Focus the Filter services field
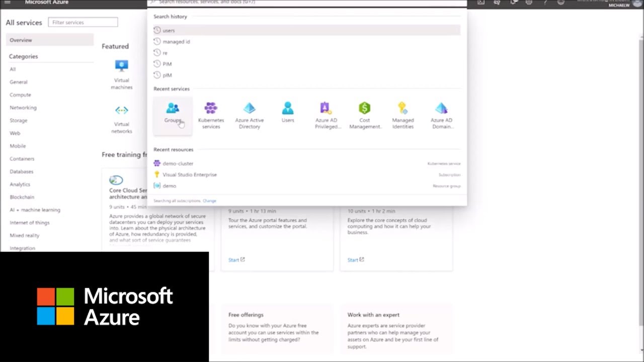The height and width of the screenshot is (362, 644). (83, 22)
